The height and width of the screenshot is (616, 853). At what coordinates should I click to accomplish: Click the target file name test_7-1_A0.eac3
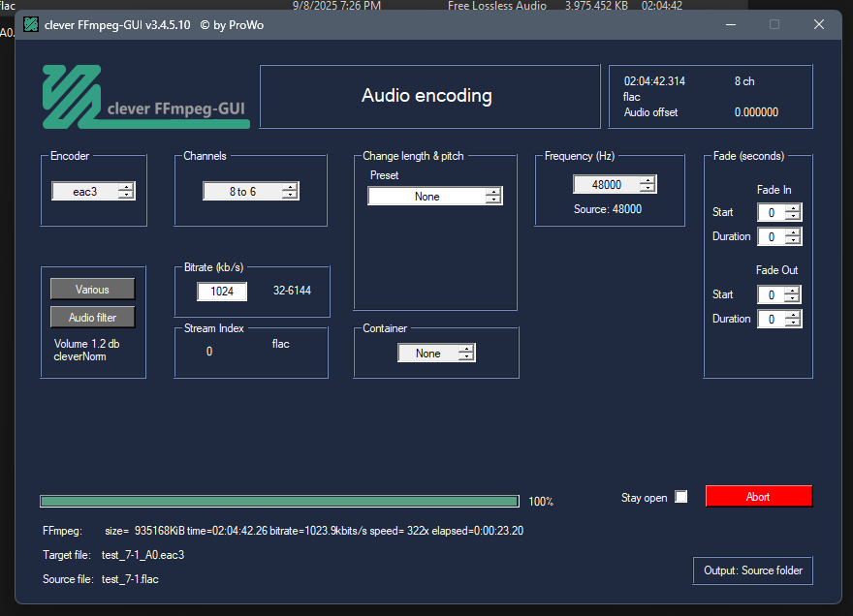pos(142,555)
